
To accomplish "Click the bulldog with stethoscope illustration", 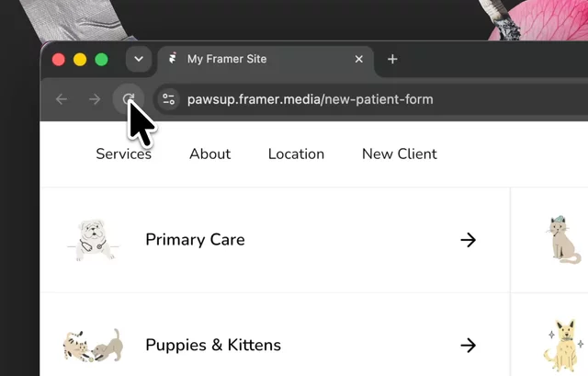I will (93, 240).
